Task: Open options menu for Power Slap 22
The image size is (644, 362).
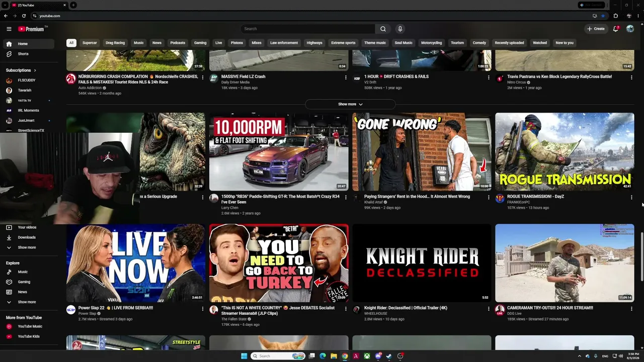Action: click(203, 309)
